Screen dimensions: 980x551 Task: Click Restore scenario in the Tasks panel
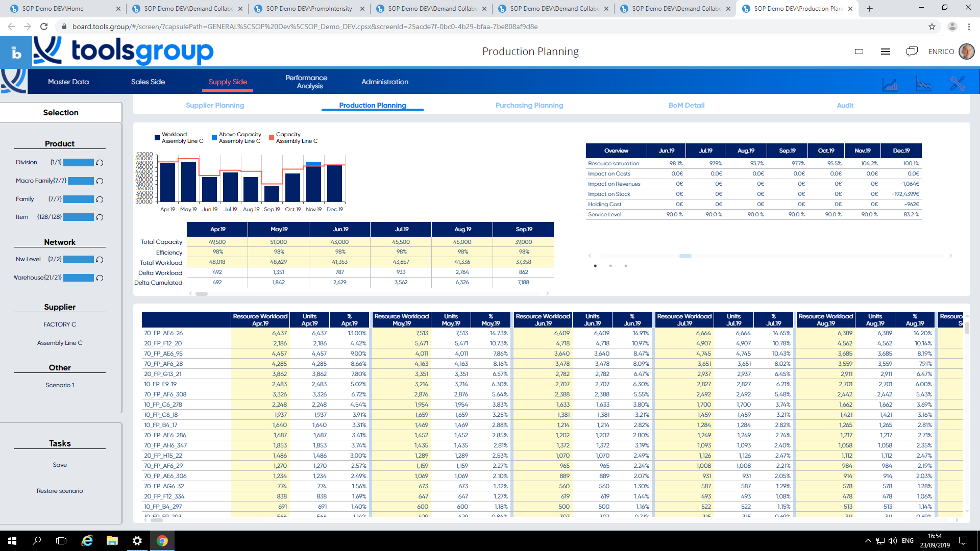60,490
